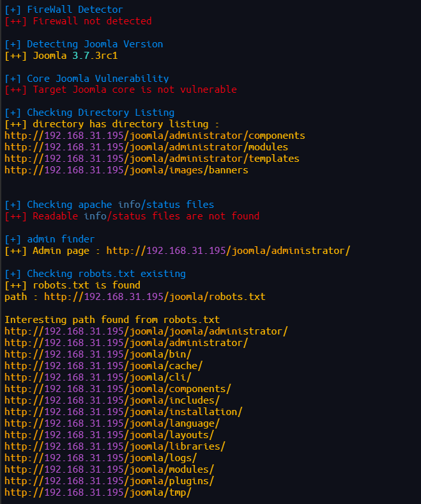Screen dimensions: 421x504
Task: Open the joomla/robots.txt path URL
Action: tap(155, 297)
